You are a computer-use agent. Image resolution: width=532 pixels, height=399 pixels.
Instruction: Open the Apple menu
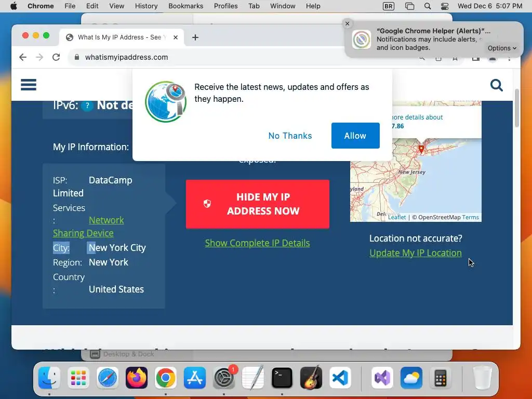click(x=14, y=6)
